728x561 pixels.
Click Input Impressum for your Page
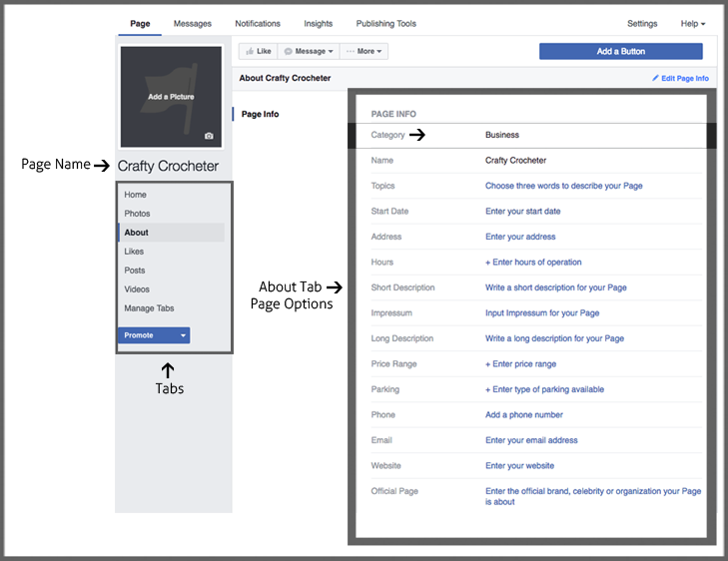click(x=542, y=313)
